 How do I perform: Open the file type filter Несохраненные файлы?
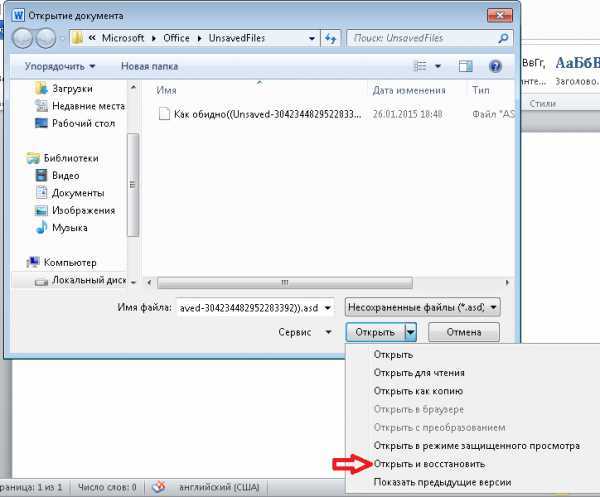(x=422, y=308)
